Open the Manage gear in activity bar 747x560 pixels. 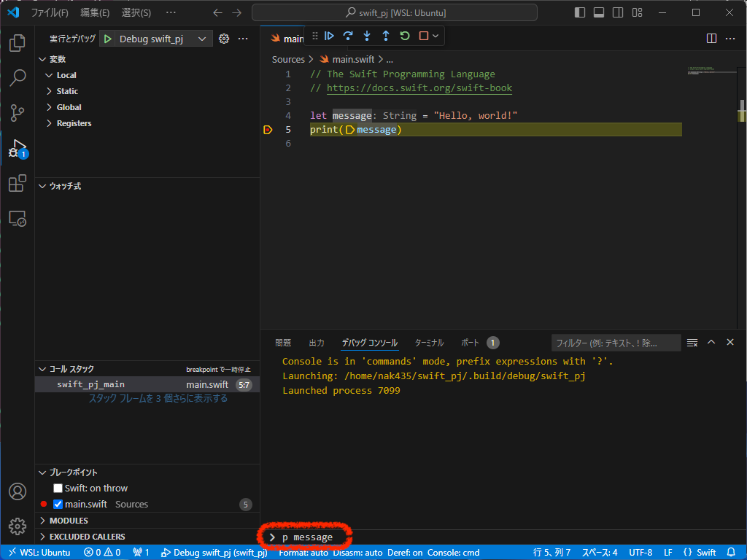tap(18, 526)
